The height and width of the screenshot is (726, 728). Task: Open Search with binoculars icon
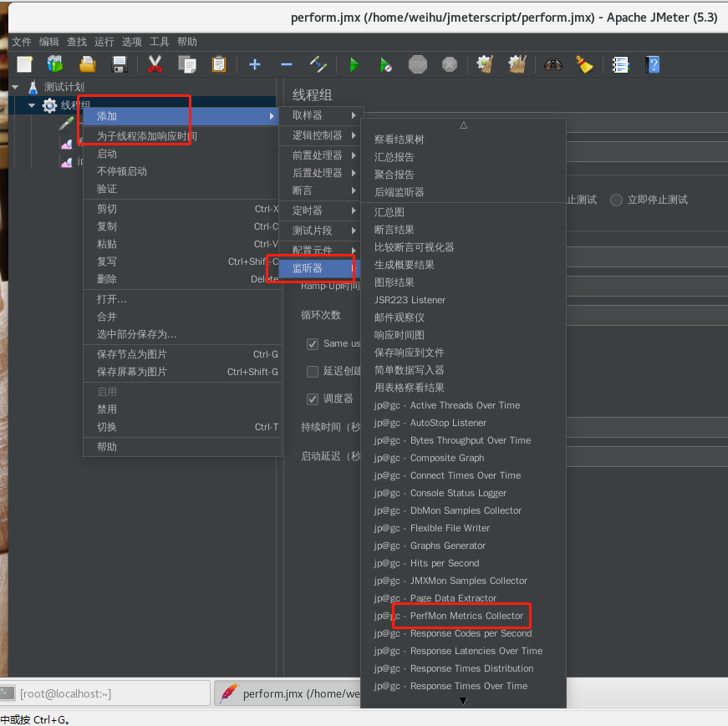click(x=553, y=64)
